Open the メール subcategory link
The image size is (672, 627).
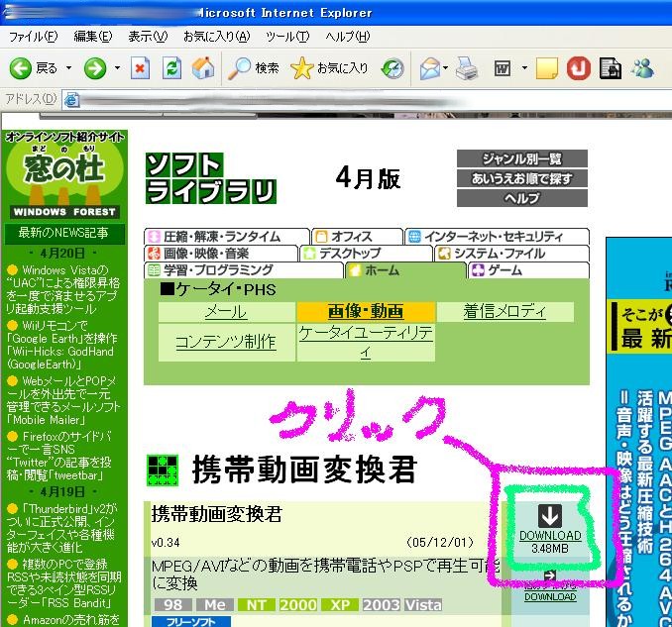pos(226,312)
